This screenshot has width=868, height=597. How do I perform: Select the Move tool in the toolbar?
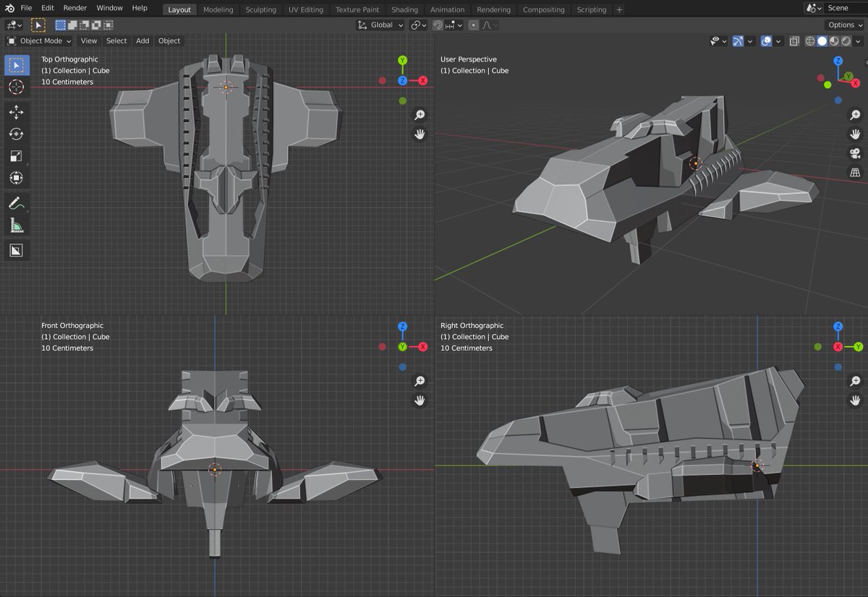[16, 112]
